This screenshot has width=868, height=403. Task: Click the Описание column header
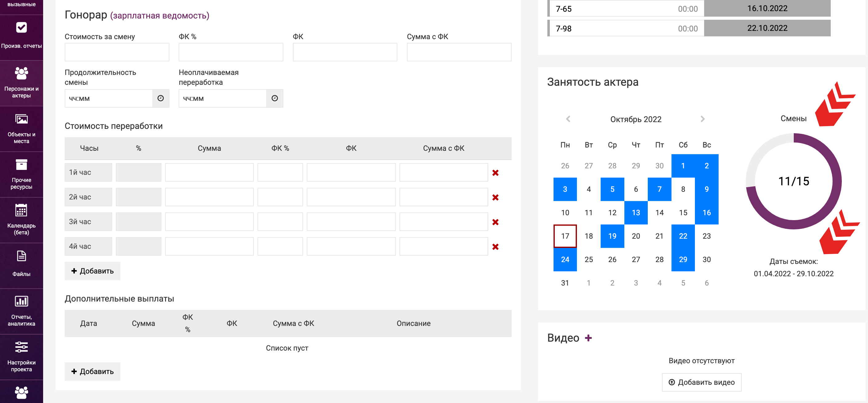[x=413, y=323]
